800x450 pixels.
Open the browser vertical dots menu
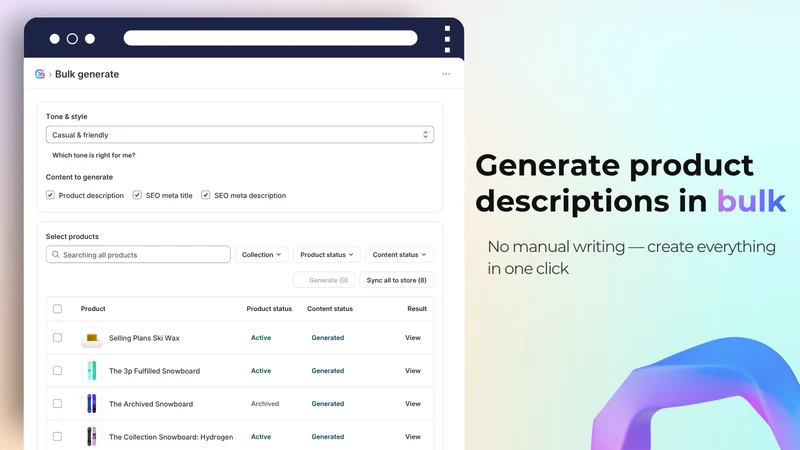coord(447,39)
